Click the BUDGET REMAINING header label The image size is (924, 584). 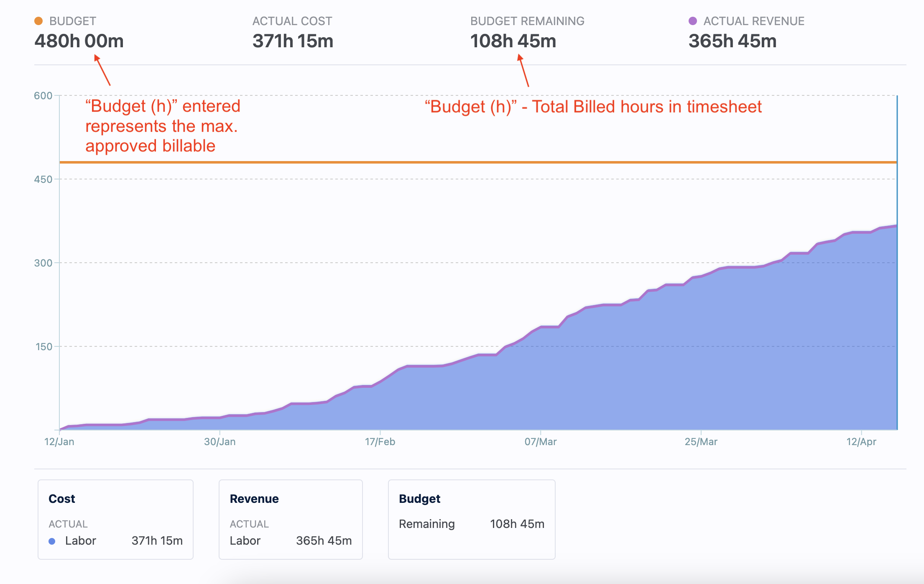(x=527, y=21)
